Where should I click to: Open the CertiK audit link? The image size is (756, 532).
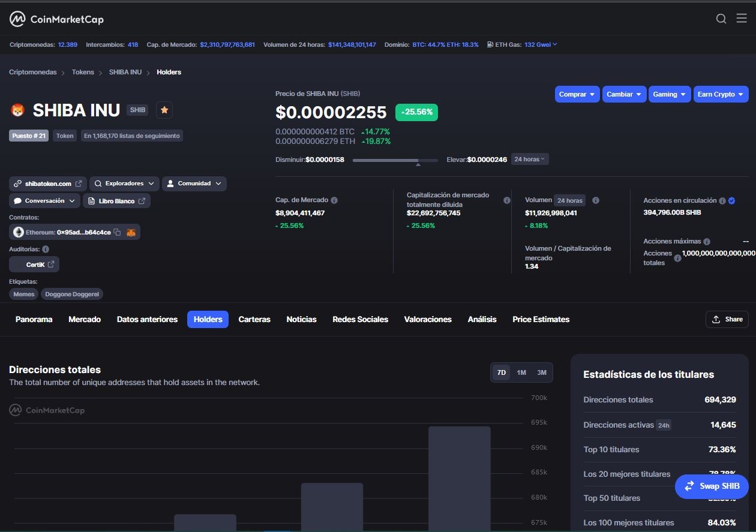(34, 264)
